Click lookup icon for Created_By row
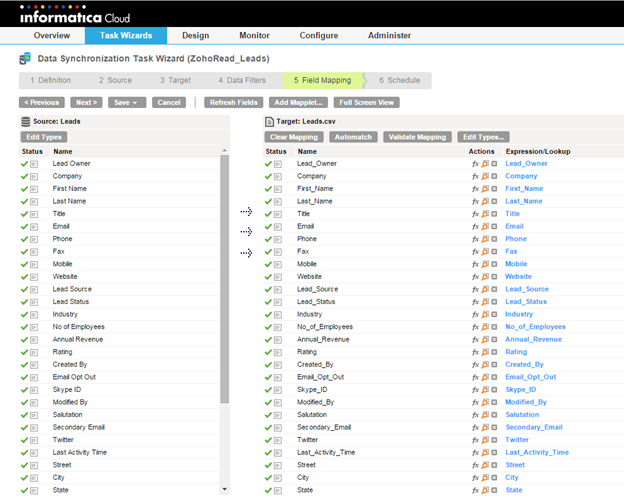 pos(485,364)
